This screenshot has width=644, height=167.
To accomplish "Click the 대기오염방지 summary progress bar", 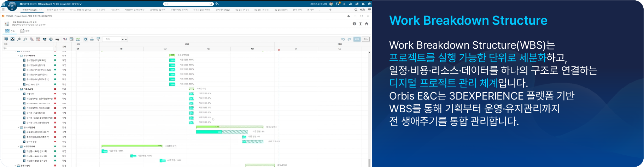I will tap(230, 127).
